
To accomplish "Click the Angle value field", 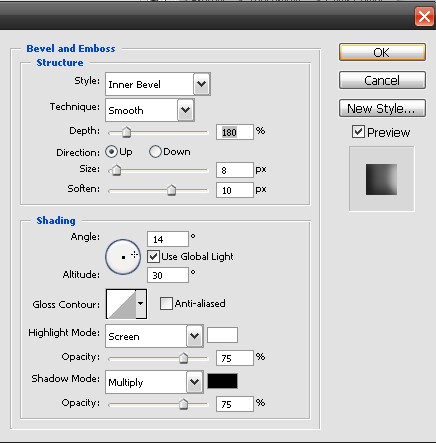I will click(168, 239).
